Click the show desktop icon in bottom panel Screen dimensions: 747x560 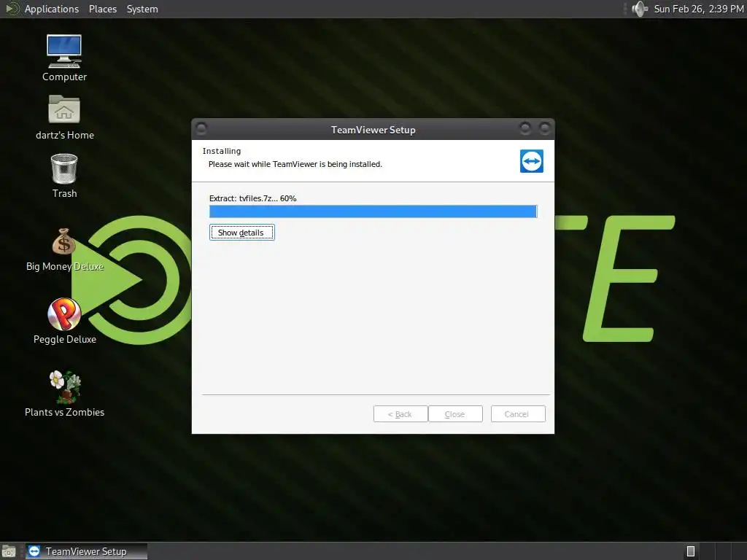pos(9,551)
